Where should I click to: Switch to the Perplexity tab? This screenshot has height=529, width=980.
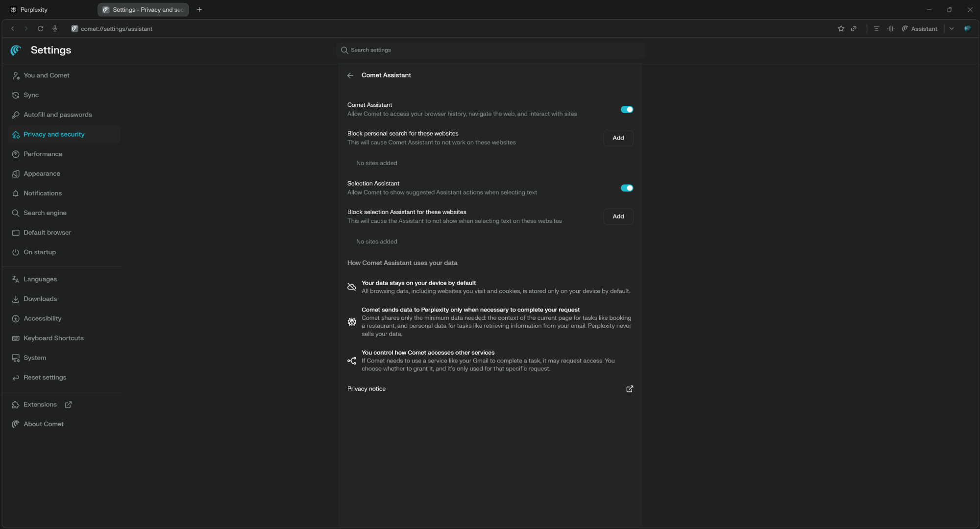click(49, 10)
